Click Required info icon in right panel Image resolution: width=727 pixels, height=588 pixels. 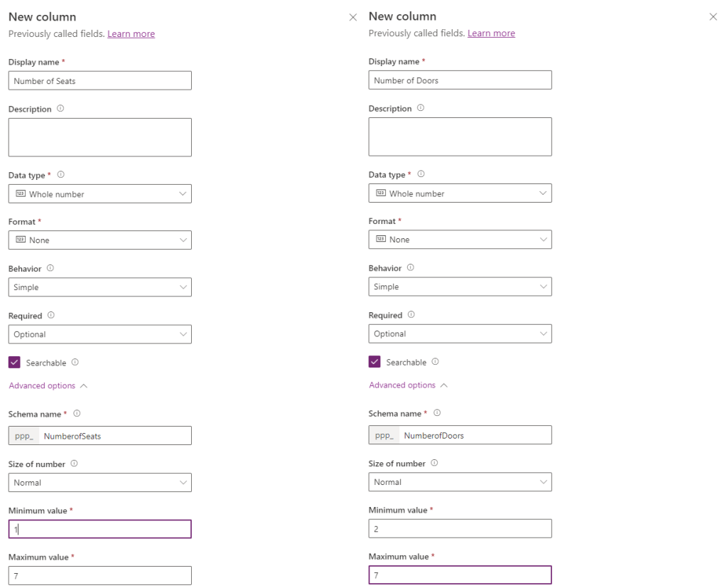411,315
